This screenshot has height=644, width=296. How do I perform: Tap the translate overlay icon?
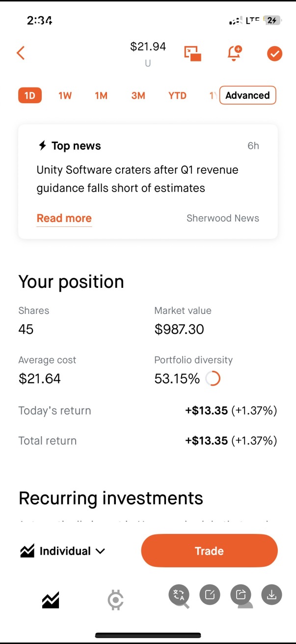179,595
